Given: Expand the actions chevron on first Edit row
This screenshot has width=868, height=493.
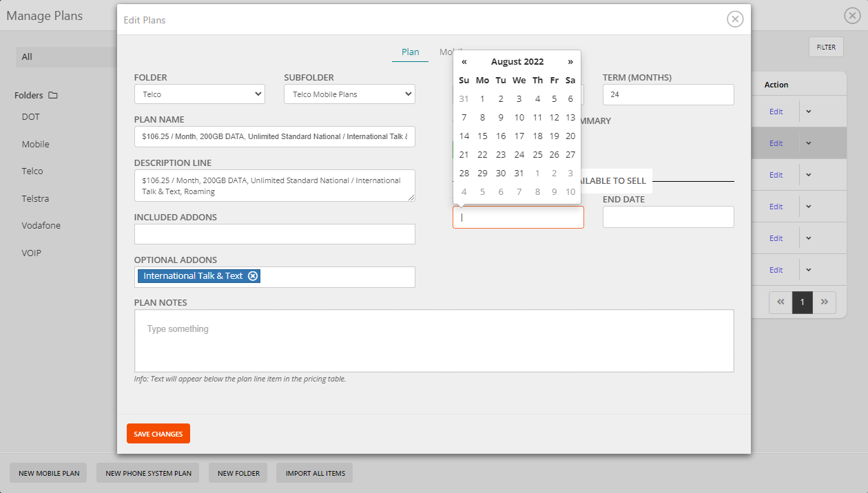Looking at the screenshot, I should [808, 111].
